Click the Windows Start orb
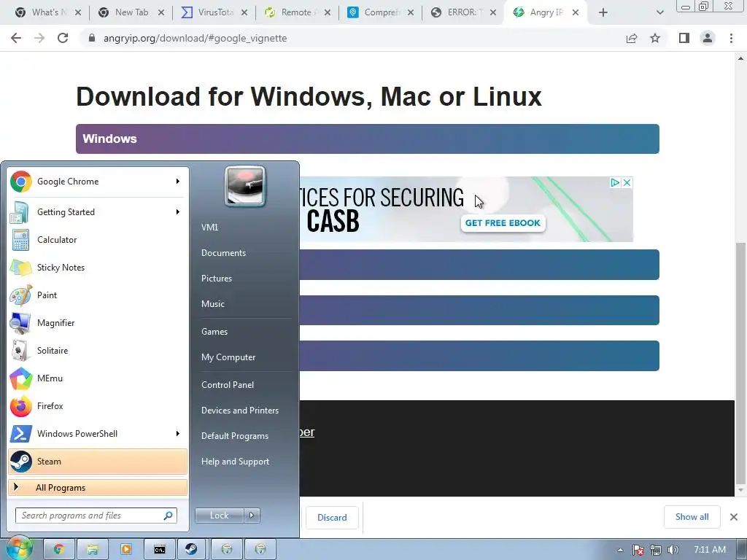Viewport: 747px width, 560px height. tap(18, 548)
